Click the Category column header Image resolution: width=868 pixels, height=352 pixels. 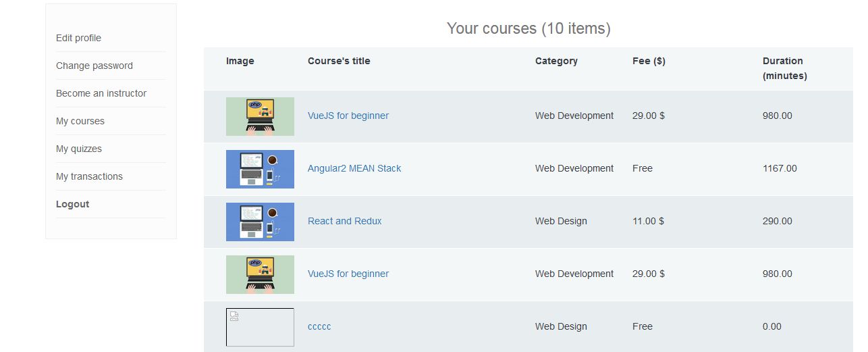tap(556, 61)
